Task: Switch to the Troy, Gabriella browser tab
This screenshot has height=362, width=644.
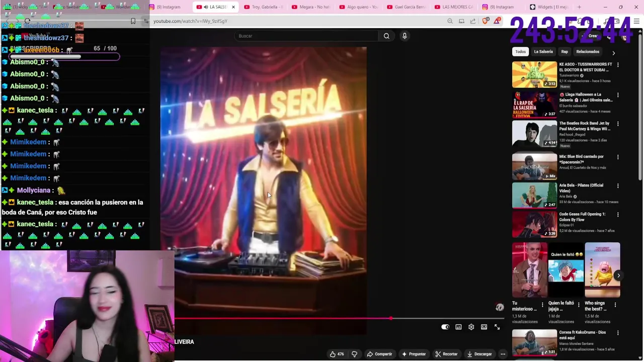Action: tap(263, 7)
